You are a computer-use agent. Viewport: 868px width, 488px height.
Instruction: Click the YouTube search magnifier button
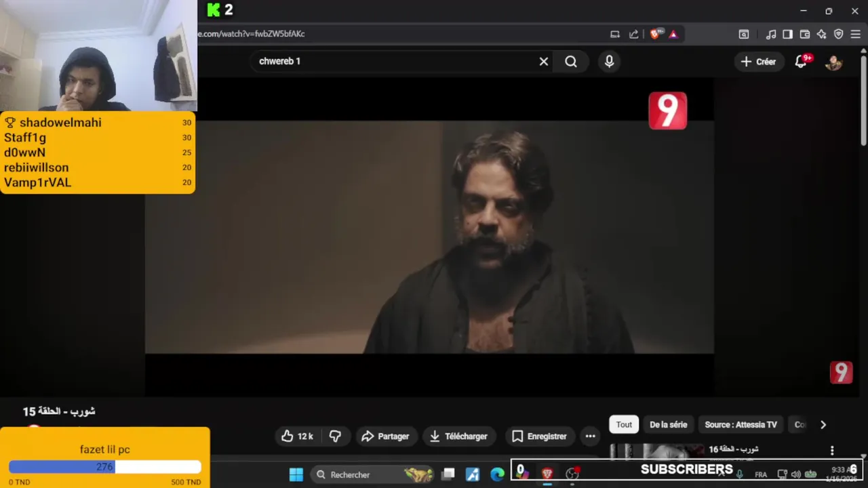coord(571,62)
